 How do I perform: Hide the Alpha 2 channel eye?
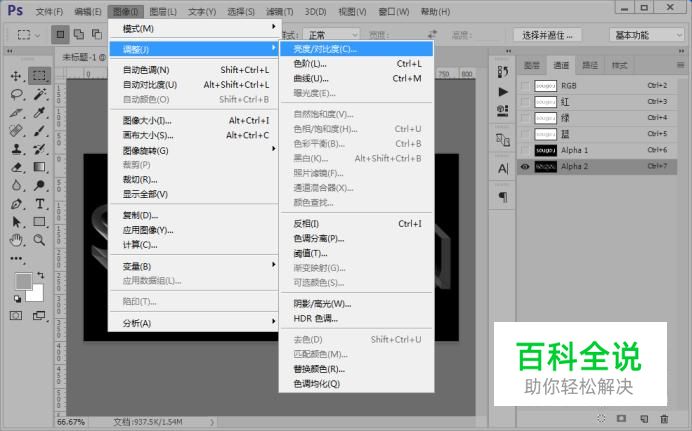coord(525,167)
